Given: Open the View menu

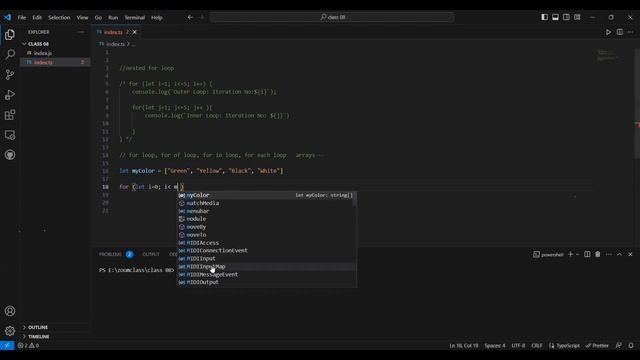Looking at the screenshot, I should coord(82,18).
